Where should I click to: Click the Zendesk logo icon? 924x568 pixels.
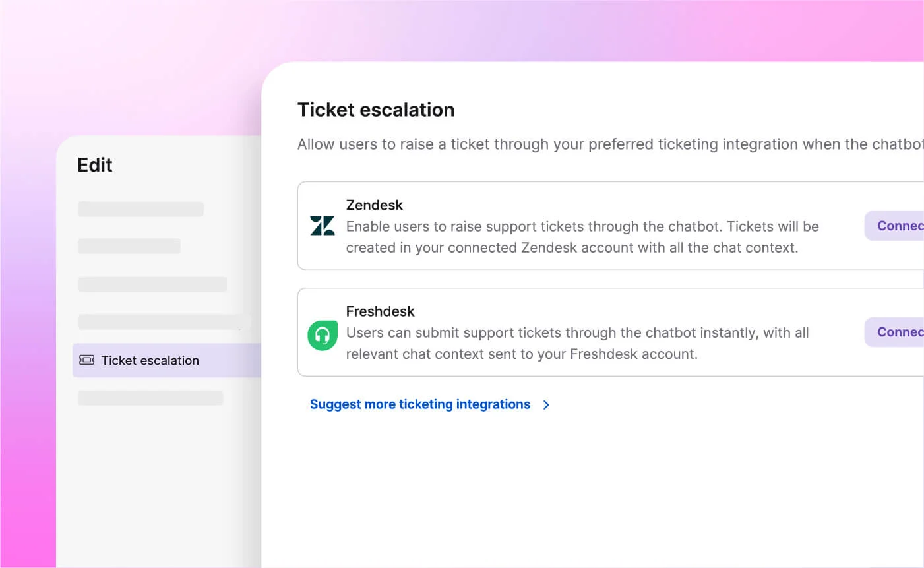[323, 226]
